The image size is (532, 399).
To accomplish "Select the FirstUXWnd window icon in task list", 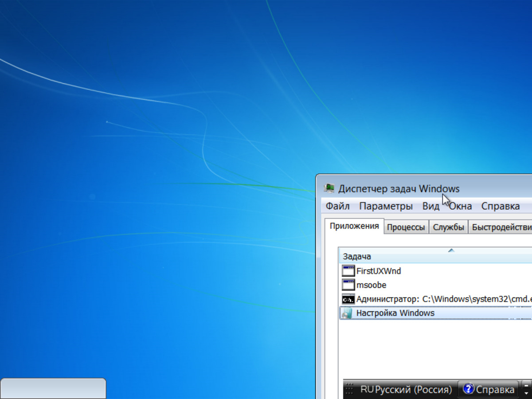I will tap(348, 271).
